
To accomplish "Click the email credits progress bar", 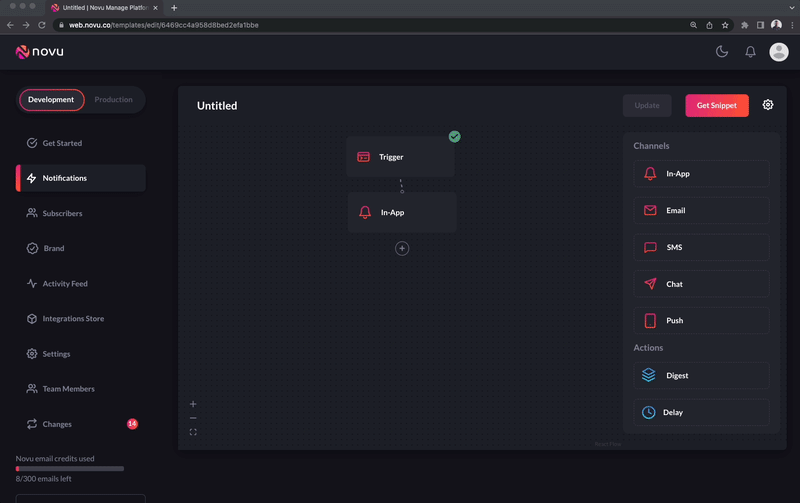I will [x=70, y=468].
